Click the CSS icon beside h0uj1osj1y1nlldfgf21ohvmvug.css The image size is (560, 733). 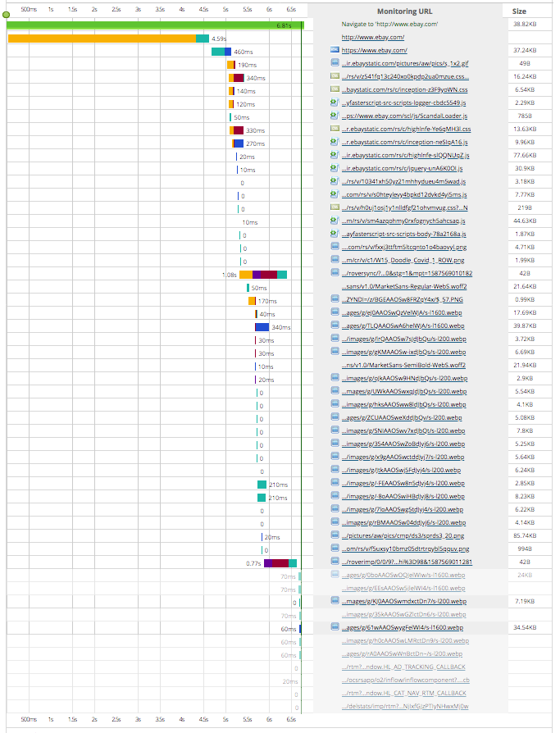pos(335,207)
